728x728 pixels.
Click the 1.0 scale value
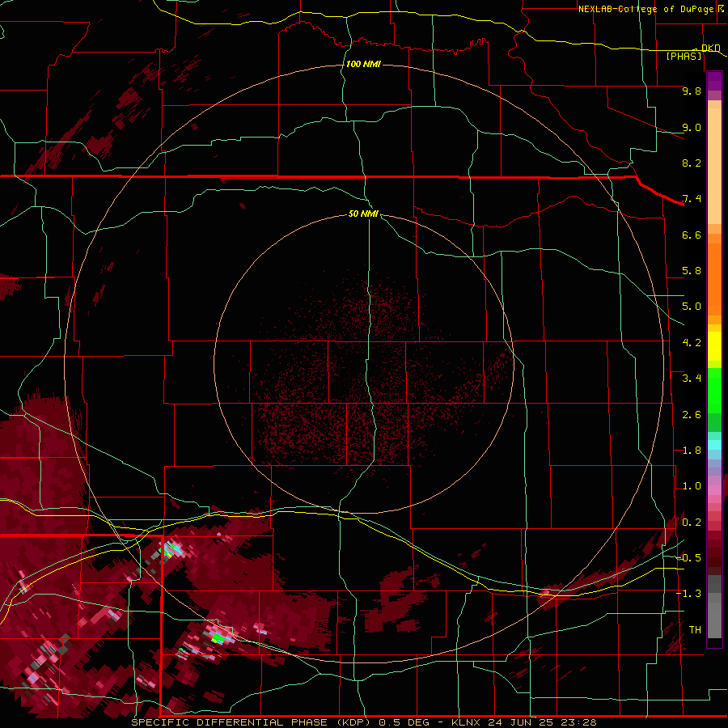click(x=692, y=486)
